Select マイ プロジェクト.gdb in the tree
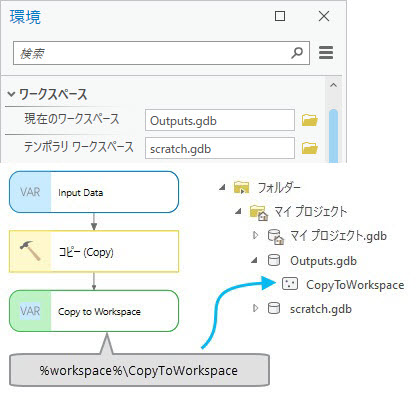Screen dimensions: 417x399 (x=338, y=236)
